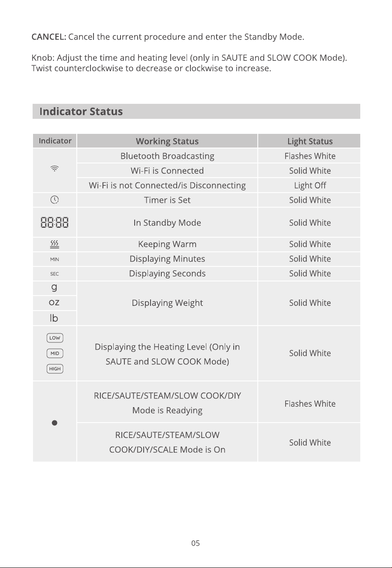Click the 'oz' unit icon
Image resolution: width=392 pixels, height=568 pixels.
[54, 303]
